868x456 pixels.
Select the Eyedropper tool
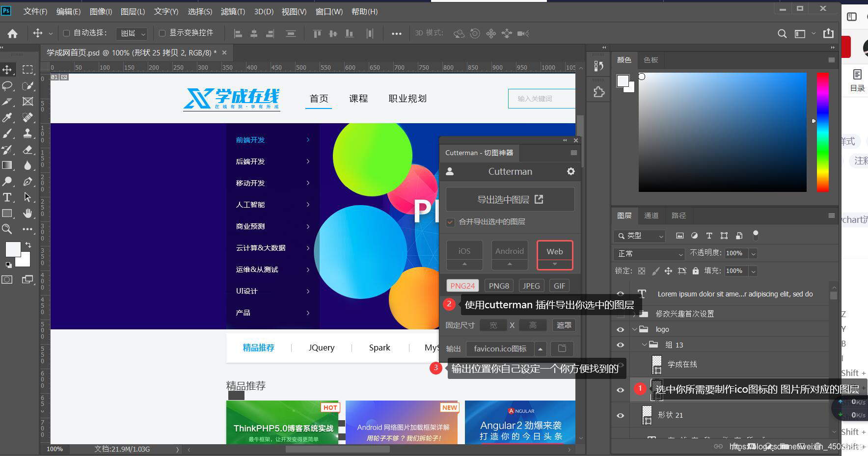tap(7, 117)
